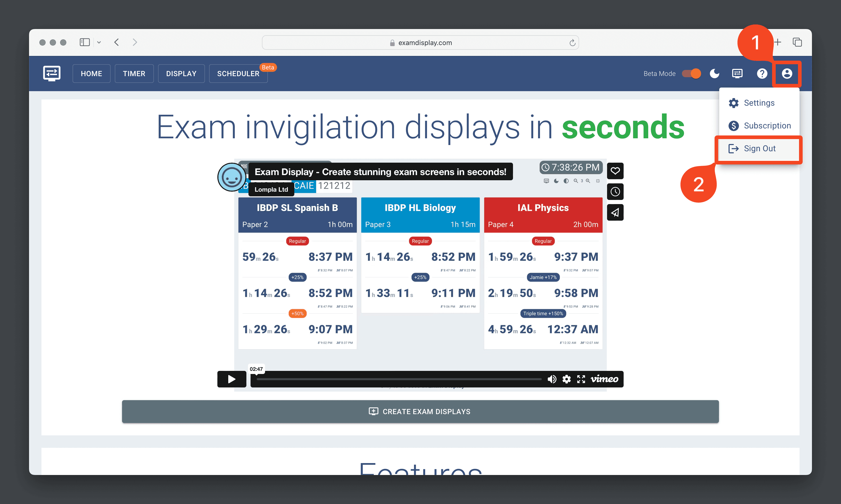Switch to the DISPLAY tab
Screen dimensions: 841x504
click(181, 74)
